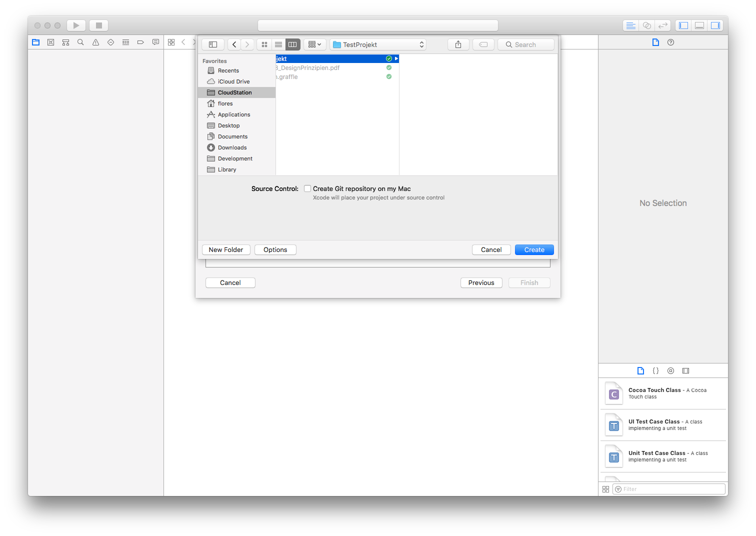Show the Issue navigator warning icon
Screen dimensions: 756x536
pyautogui.click(x=95, y=42)
